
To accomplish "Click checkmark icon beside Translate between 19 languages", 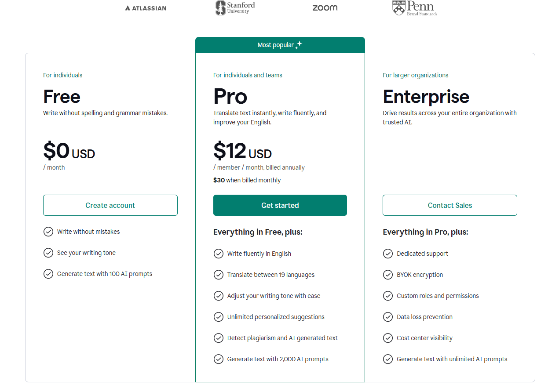I will click(219, 275).
